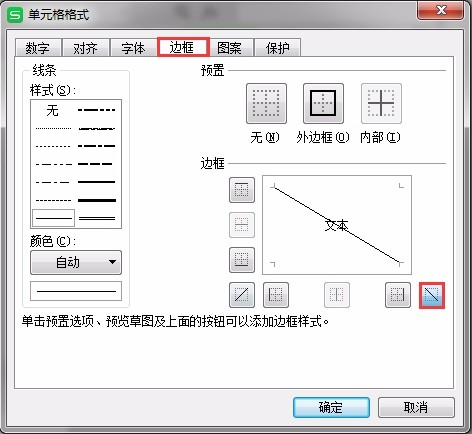Click the border preview box with 文本
472x434 pixels.
coord(337,225)
